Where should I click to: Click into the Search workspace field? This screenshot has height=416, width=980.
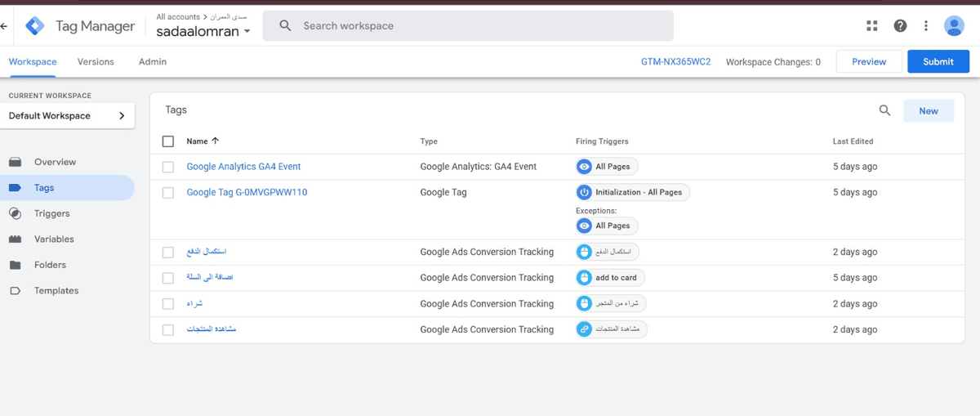coord(482,26)
